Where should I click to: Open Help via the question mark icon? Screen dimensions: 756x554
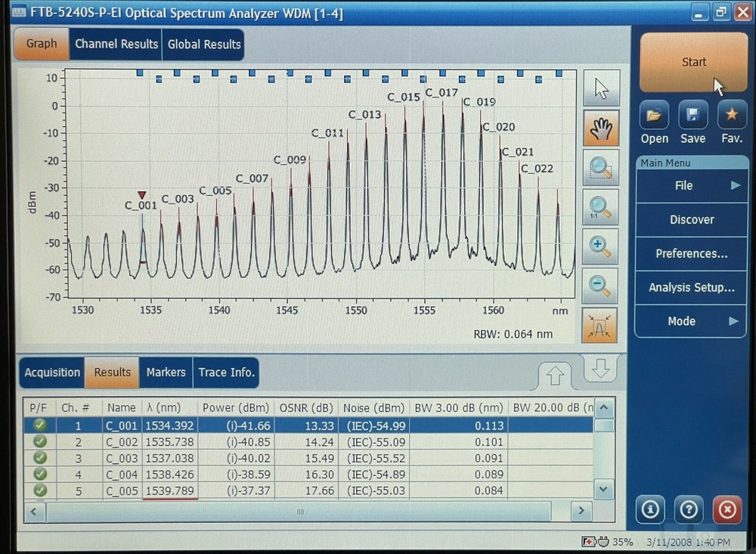(689, 509)
